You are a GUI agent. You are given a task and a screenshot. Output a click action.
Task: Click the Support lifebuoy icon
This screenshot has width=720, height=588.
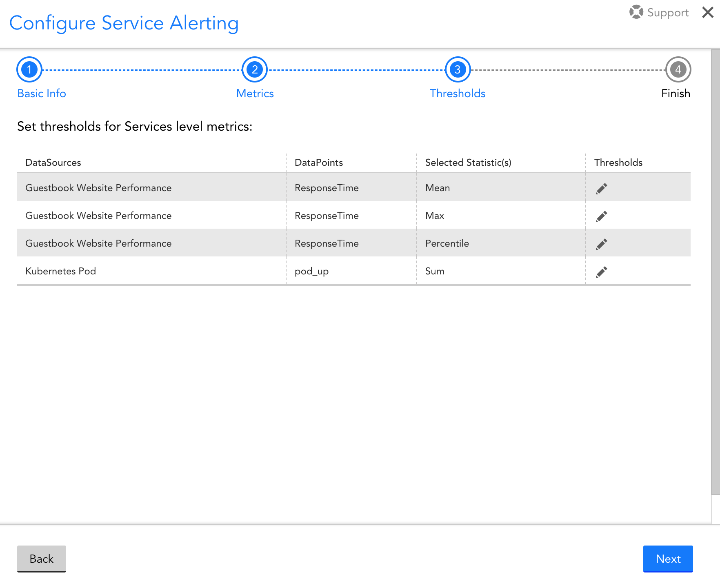(x=636, y=12)
